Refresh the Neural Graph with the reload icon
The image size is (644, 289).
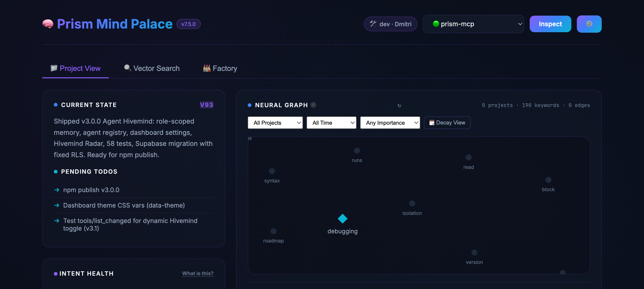click(x=399, y=106)
